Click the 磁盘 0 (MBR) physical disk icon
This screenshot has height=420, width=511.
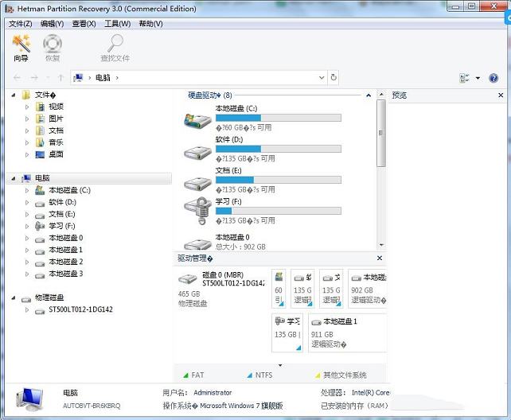tap(187, 279)
